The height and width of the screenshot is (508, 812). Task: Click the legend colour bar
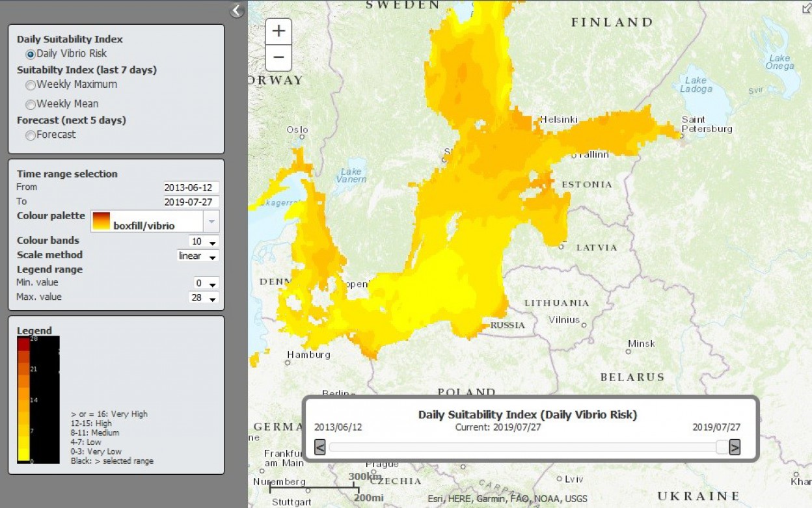point(23,398)
